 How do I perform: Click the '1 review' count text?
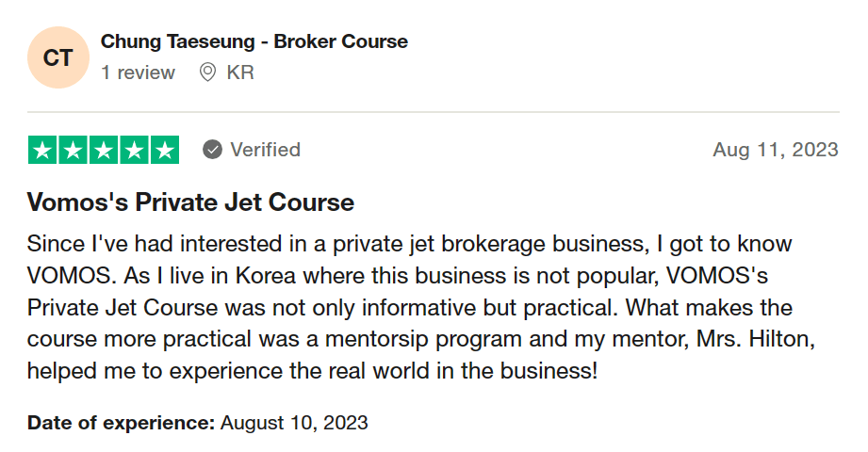(x=138, y=73)
